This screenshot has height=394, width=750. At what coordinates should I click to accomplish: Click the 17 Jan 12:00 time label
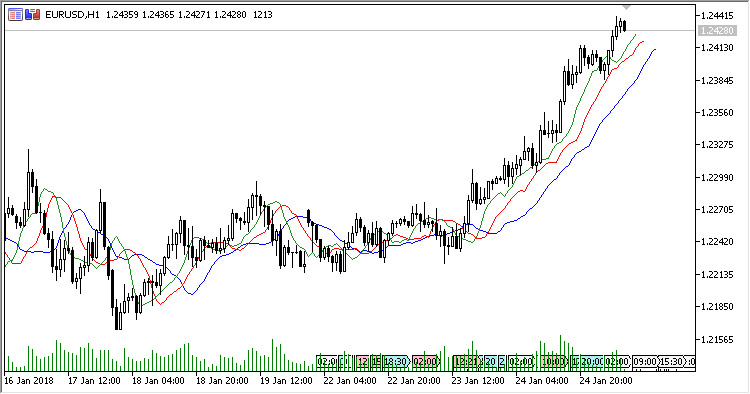(x=94, y=381)
